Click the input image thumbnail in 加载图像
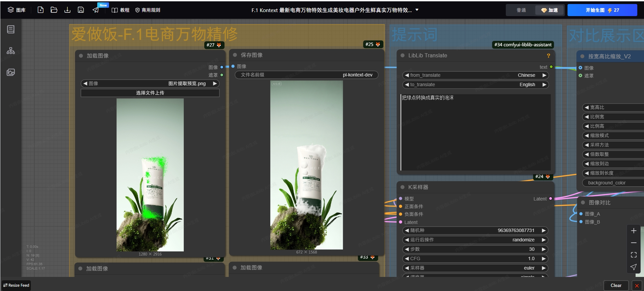Viewport: 644px width, 291px height. click(x=150, y=175)
